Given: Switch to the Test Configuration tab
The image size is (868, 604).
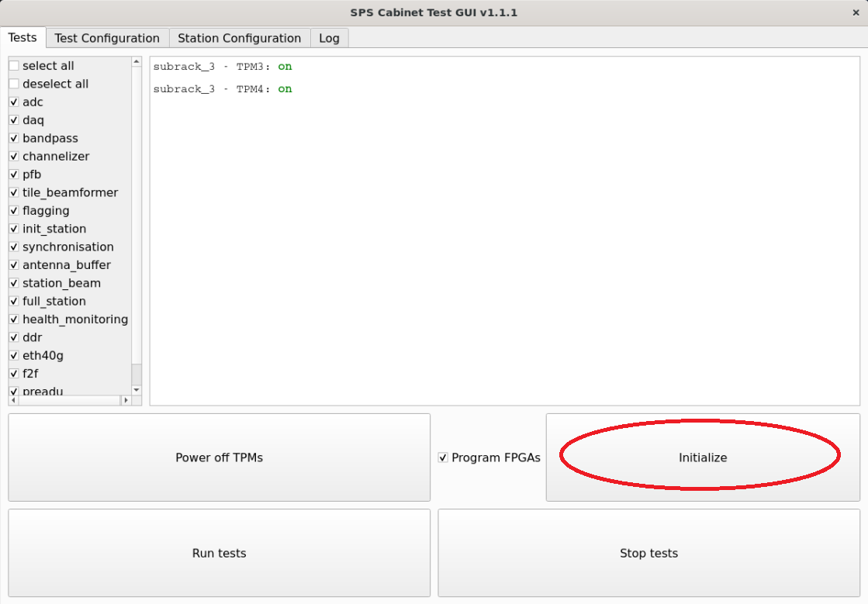Looking at the screenshot, I should [107, 38].
